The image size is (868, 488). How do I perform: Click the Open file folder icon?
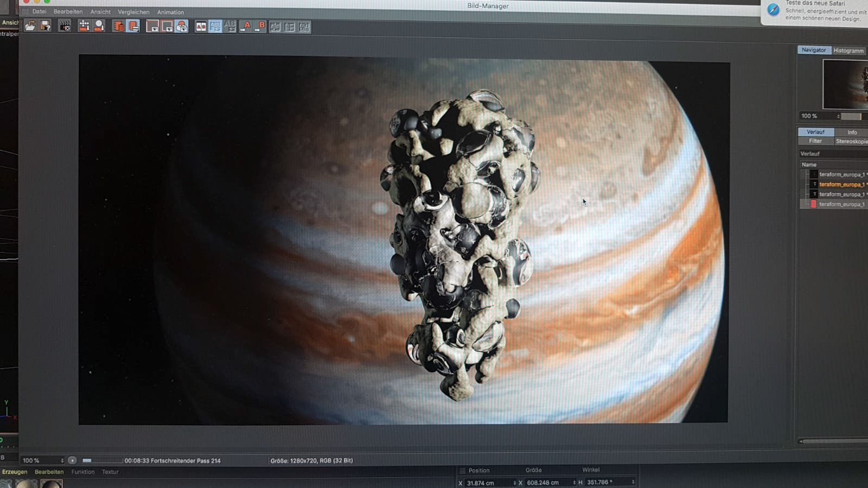pos(30,25)
